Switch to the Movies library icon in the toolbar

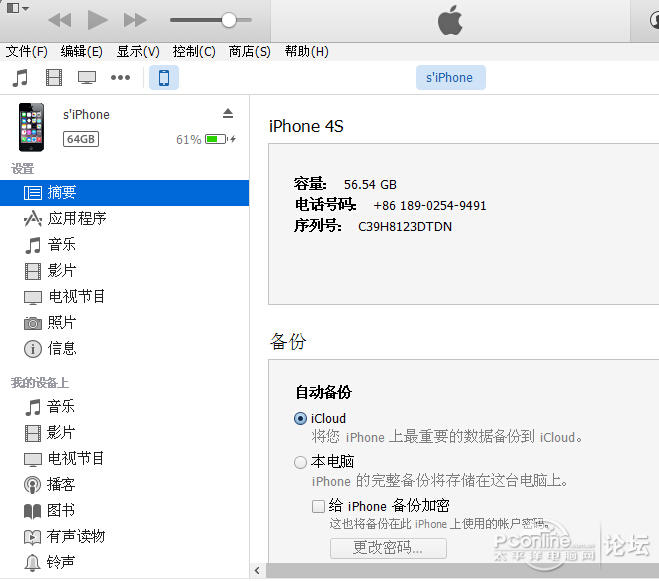[x=54, y=78]
